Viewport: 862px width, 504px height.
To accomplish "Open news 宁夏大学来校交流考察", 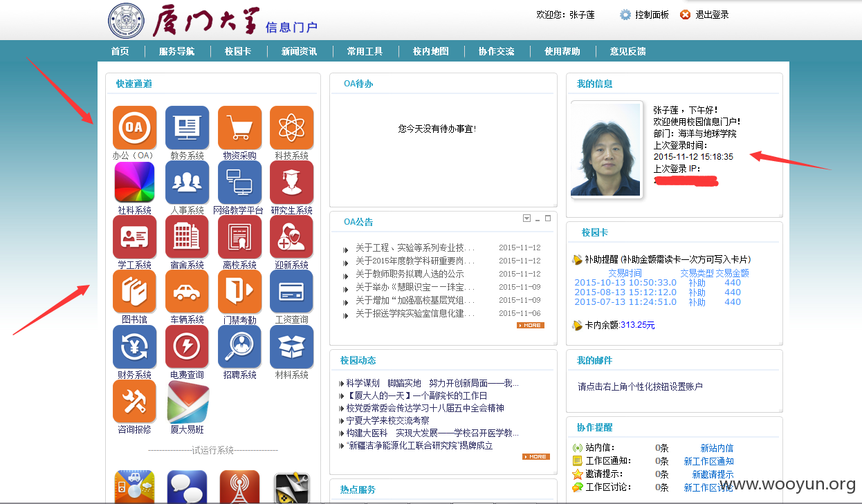I will pos(387,420).
